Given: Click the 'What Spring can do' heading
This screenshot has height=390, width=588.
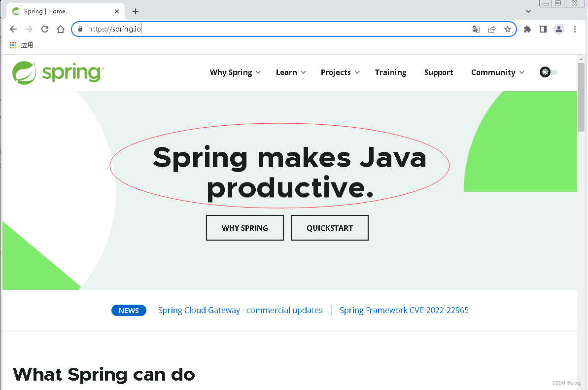Looking at the screenshot, I should pyautogui.click(x=104, y=374).
